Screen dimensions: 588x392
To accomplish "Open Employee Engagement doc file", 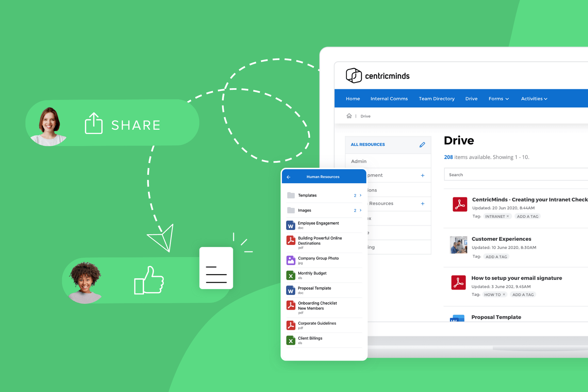I will [324, 225].
